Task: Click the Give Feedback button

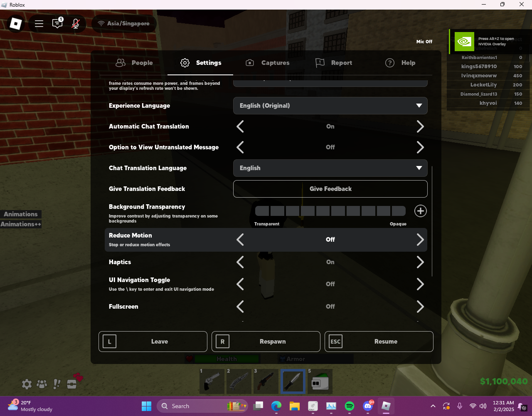Action: 330,189
